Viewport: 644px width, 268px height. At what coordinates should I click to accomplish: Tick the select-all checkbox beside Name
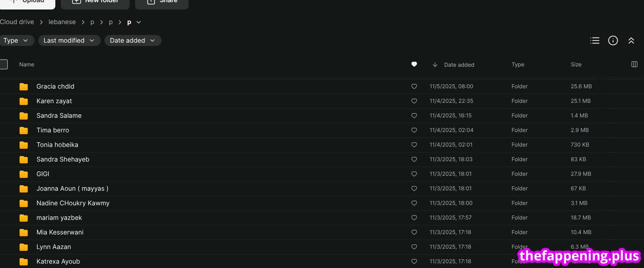4,64
